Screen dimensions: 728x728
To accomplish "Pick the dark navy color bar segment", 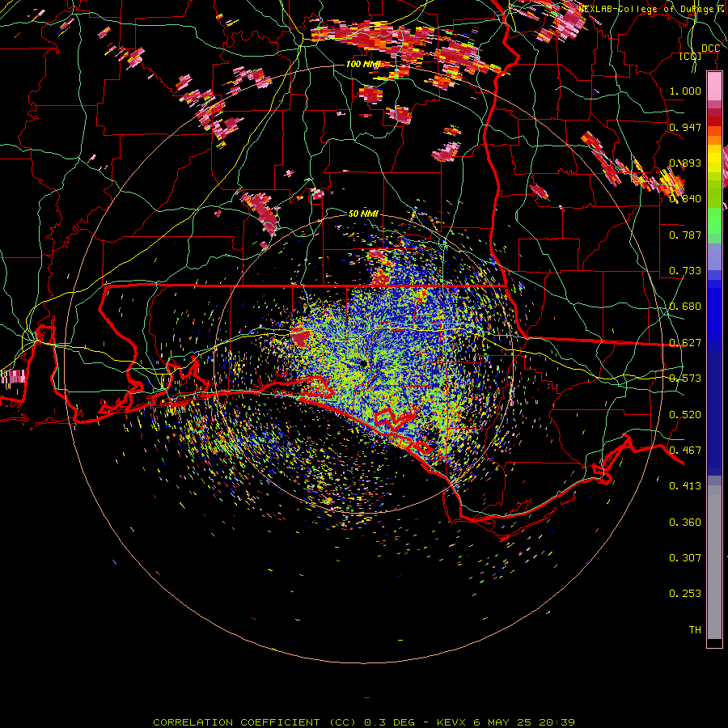I will [714, 413].
